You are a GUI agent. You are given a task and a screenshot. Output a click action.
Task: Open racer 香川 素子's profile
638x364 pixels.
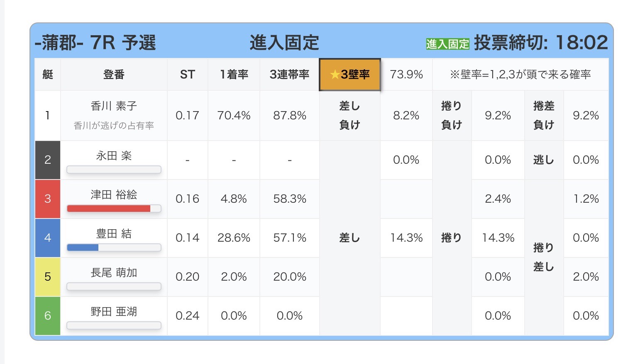pyautogui.click(x=114, y=106)
